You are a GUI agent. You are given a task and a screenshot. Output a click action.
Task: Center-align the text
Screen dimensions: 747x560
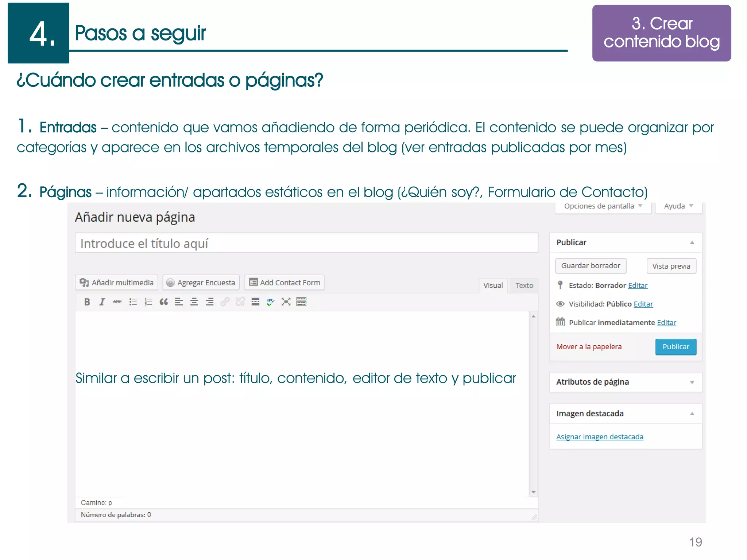pyautogui.click(x=194, y=302)
